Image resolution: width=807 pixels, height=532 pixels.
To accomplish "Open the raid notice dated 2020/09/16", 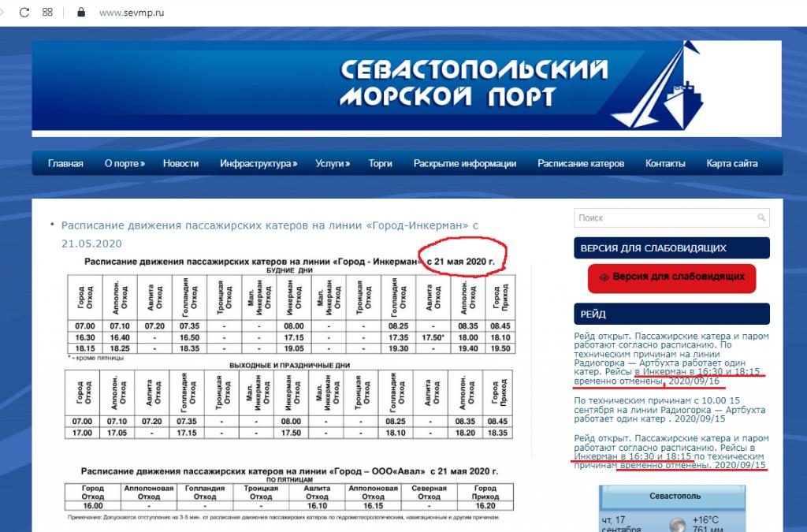I will (671, 359).
